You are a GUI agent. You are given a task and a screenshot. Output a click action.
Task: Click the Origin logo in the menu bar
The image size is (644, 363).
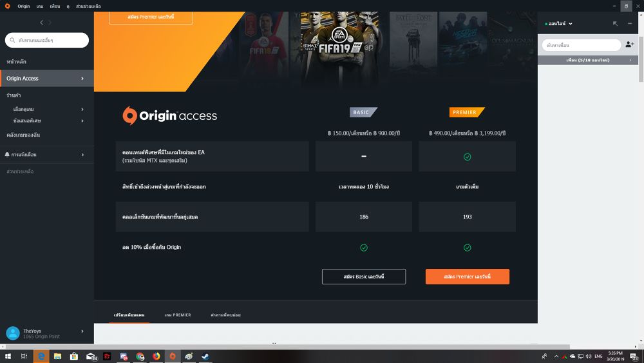point(7,6)
